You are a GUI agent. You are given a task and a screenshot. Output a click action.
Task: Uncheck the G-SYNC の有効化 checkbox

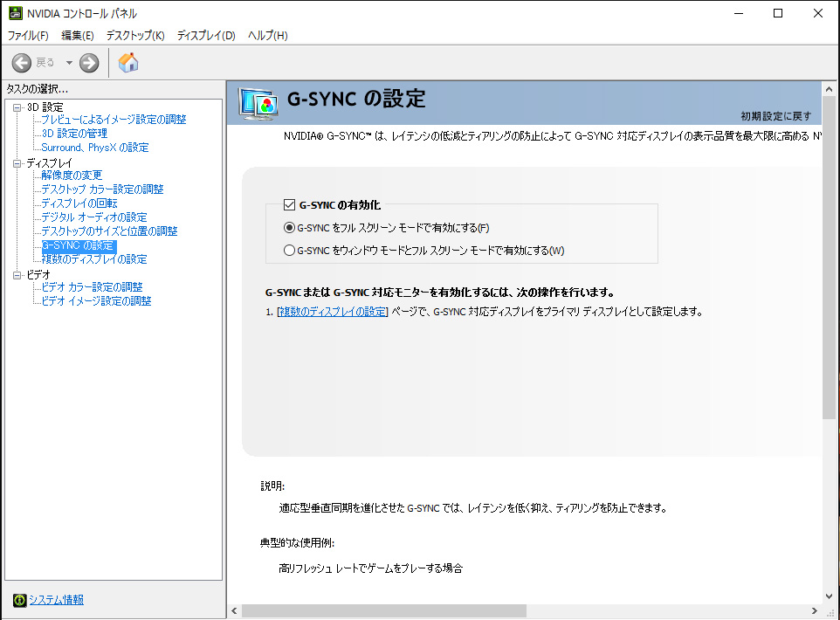290,206
